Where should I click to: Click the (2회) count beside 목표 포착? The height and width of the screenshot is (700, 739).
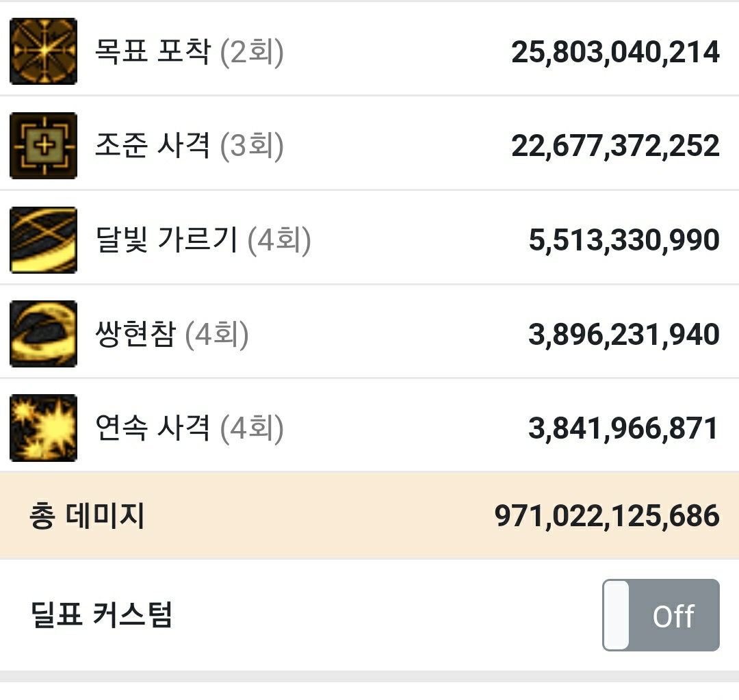(252, 53)
